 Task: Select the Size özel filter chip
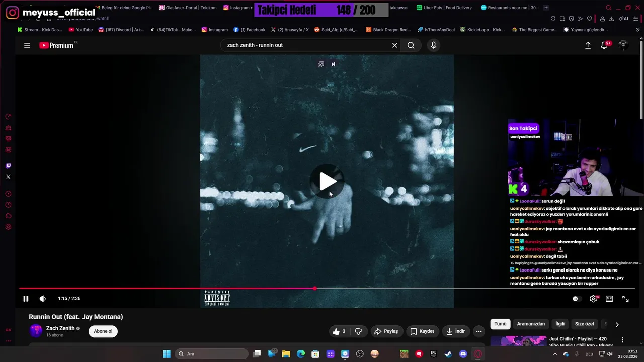click(x=585, y=324)
